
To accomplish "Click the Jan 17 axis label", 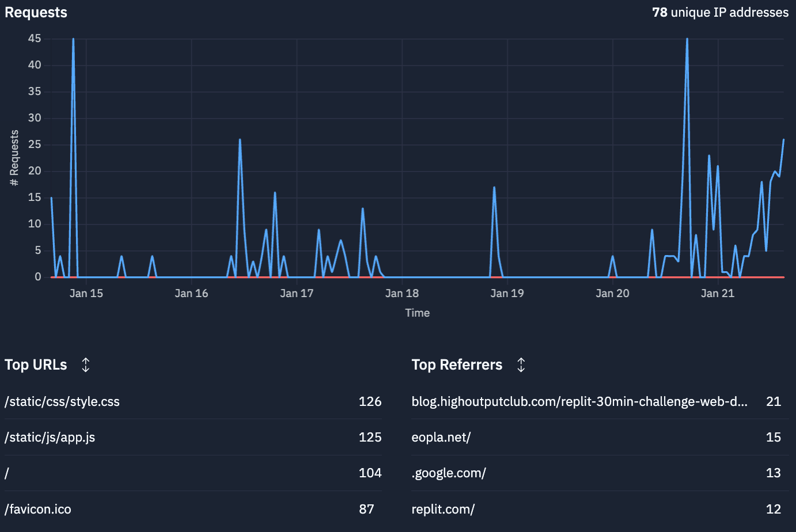I will (x=297, y=293).
